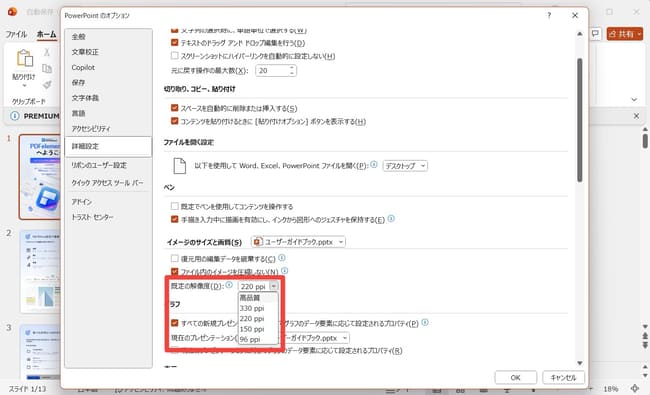This screenshot has width=650, height=395.
Task: Click the 共有 share button
Action: tap(624, 34)
